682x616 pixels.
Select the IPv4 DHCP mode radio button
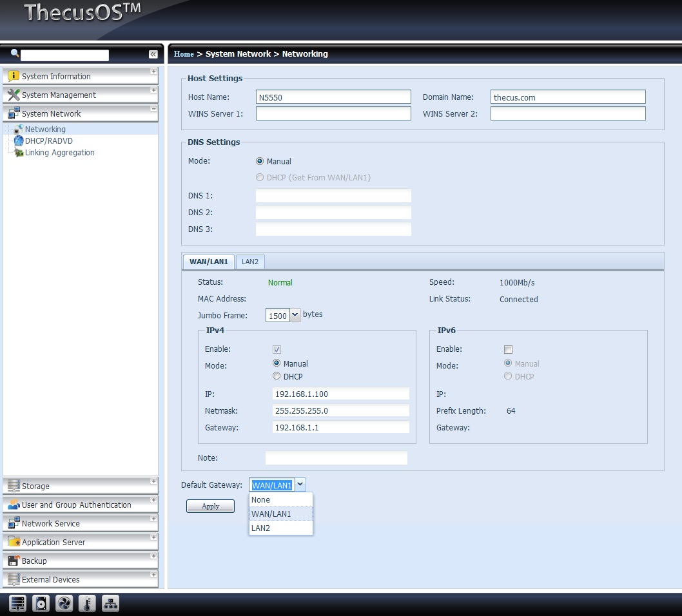(x=277, y=376)
